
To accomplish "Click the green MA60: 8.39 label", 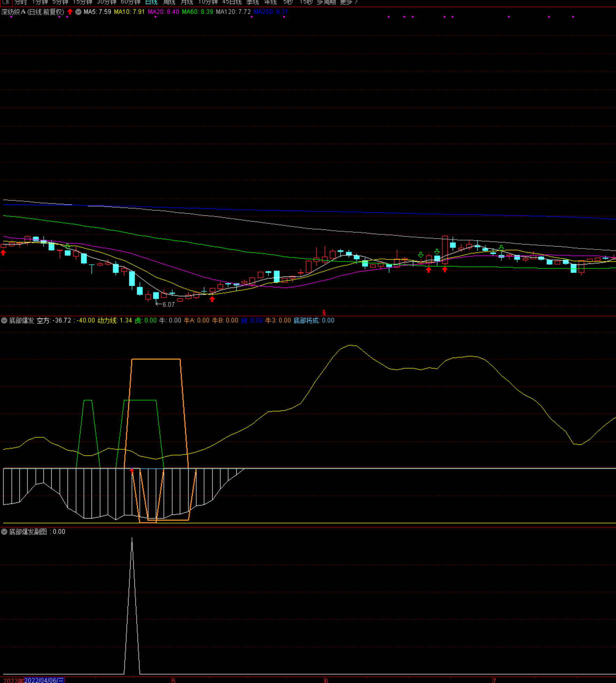I will click(x=198, y=12).
